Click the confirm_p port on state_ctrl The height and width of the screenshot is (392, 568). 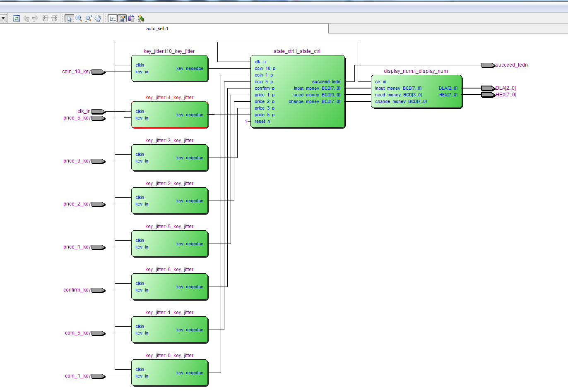[265, 88]
